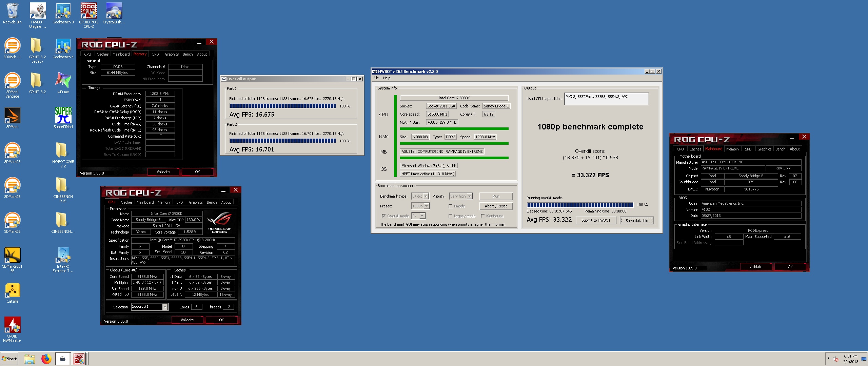Screen dimensions: 868x366
Task: Toggle the Overkill mode checkbox
Action: pyautogui.click(x=384, y=216)
